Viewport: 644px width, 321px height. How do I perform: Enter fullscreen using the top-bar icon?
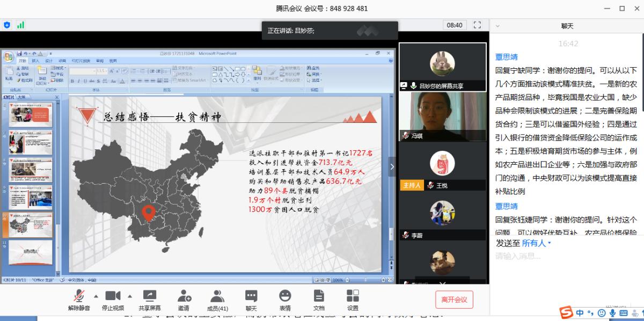click(477, 25)
